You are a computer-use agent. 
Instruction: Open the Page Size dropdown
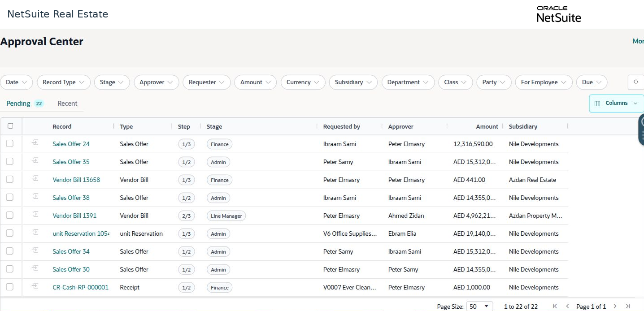[480, 307]
